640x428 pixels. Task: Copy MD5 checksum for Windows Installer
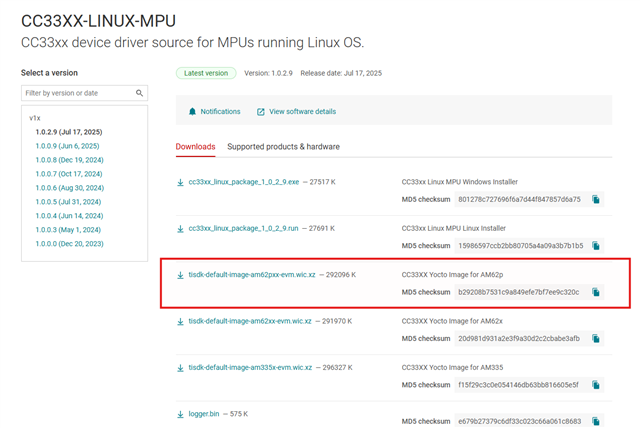coord(596,199)
